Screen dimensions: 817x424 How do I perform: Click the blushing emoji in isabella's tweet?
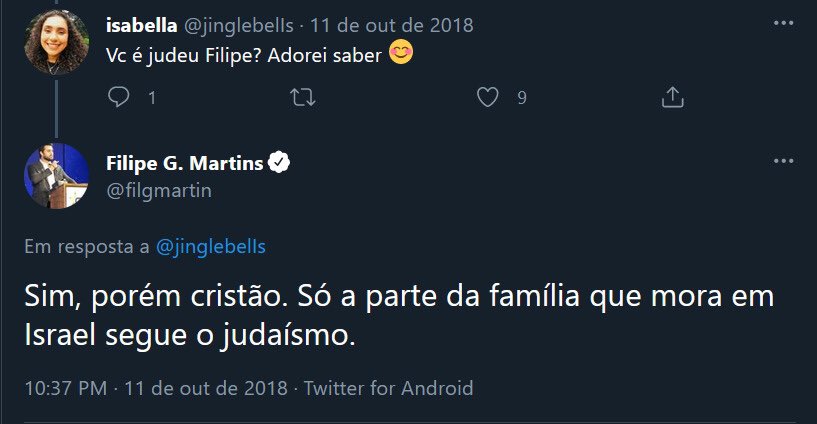pyautogui.click(x=400, y=55)
